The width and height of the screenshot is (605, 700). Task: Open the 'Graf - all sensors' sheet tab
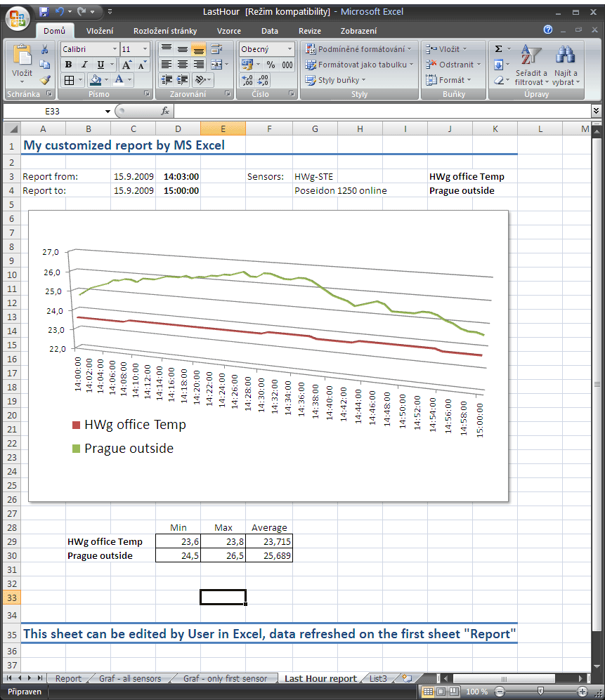[129, 678]
